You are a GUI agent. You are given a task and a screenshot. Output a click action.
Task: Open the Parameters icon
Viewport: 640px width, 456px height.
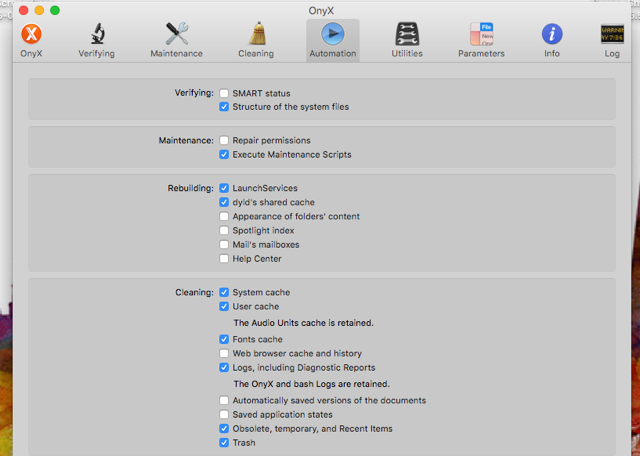(481, 33)
